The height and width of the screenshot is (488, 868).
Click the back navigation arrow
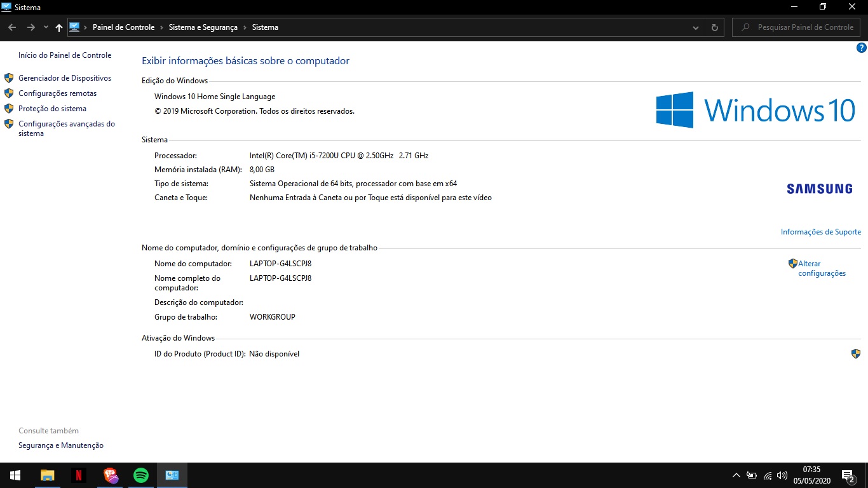(x=12, y=27)
